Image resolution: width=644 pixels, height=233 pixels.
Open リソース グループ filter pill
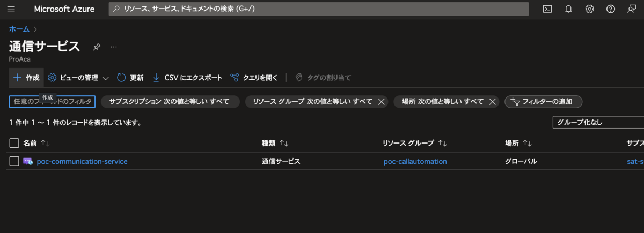click(x=312, y=102)
